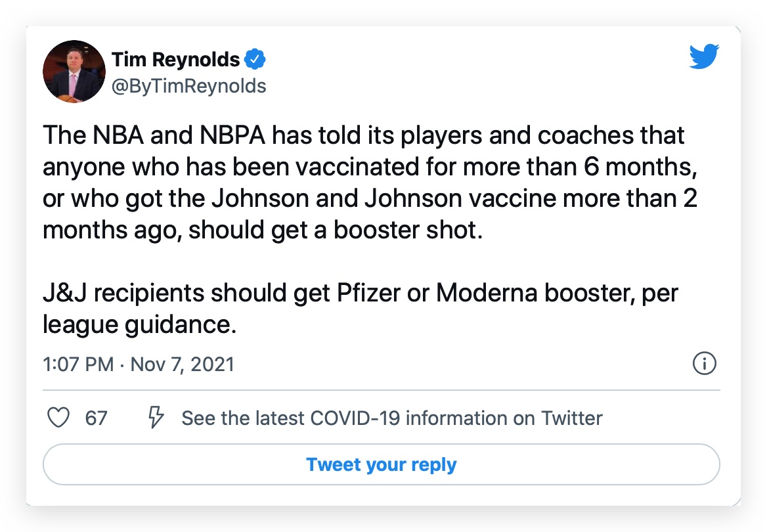Open See the latest COVID-19 information link
The image size is (767, 532).
click(392, 418)
